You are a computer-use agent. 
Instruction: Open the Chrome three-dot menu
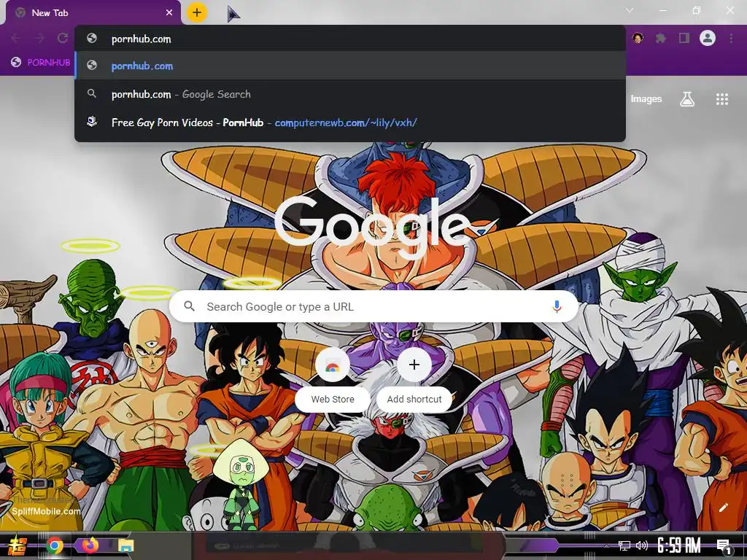pyautogui.click(x=731, y=38)
